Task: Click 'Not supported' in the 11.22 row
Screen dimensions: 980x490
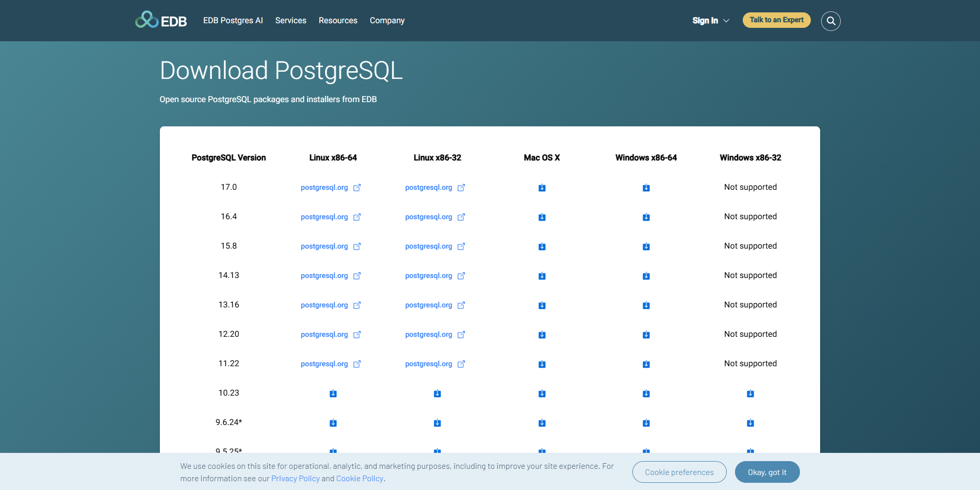Action: pos(750,364)
